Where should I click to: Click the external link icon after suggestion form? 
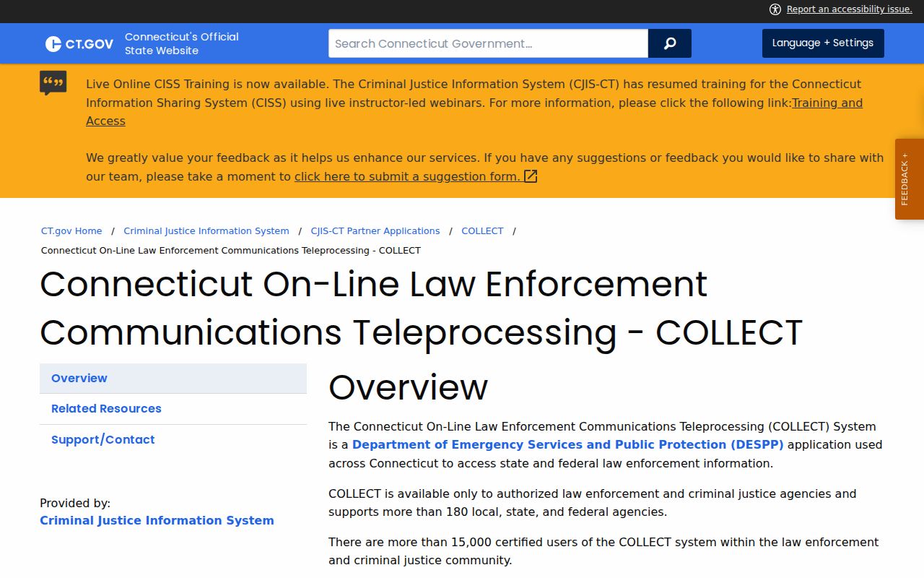[x=531, y=176]
